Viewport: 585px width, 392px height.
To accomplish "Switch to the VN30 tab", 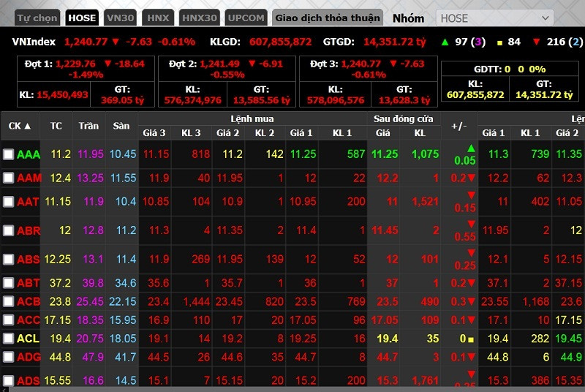I will point(120,18).
